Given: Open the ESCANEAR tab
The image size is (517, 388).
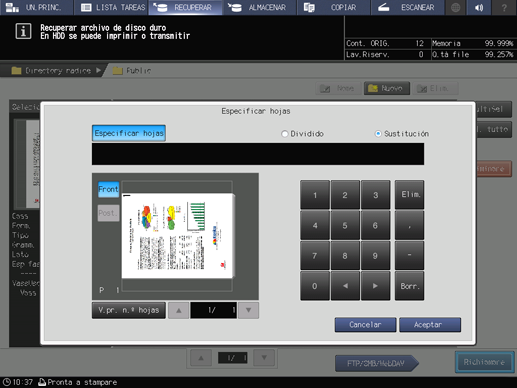Looking at the screenshot, I should (407, 7).
